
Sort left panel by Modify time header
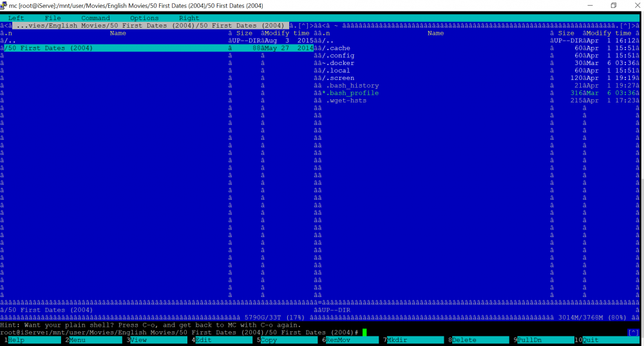click(x=287, y=34)
